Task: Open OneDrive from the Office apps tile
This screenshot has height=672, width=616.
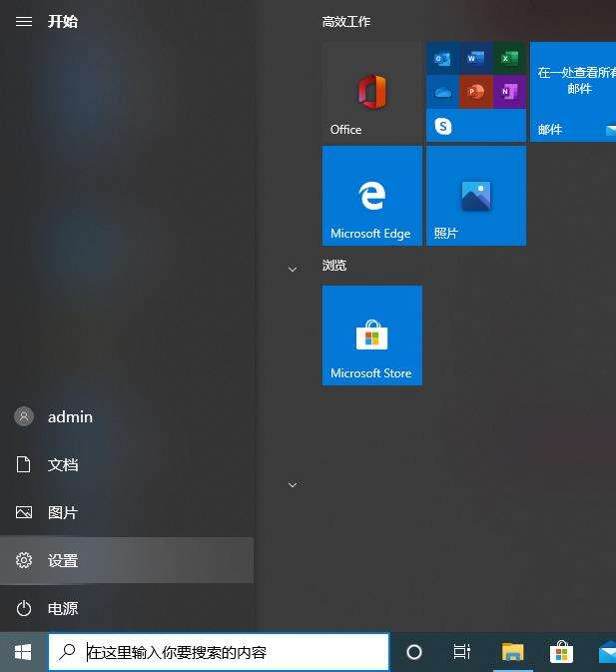Action: 442,92
